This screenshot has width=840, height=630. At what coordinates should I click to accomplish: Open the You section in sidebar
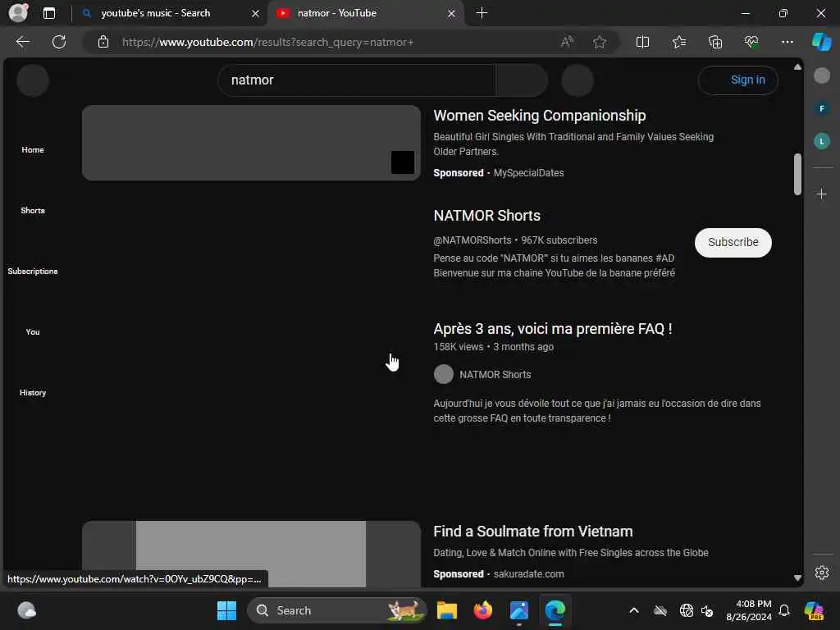click(x=33, y=331)
